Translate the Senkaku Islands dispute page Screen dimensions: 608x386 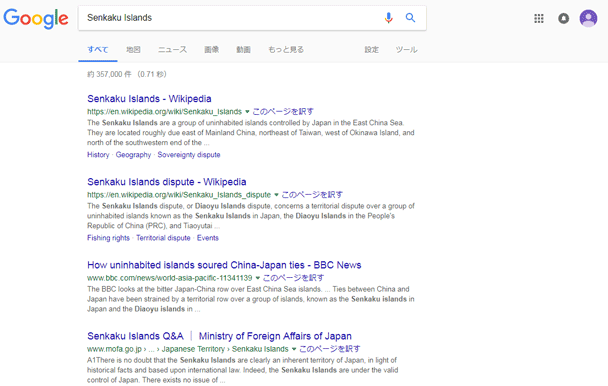(312, 195)
